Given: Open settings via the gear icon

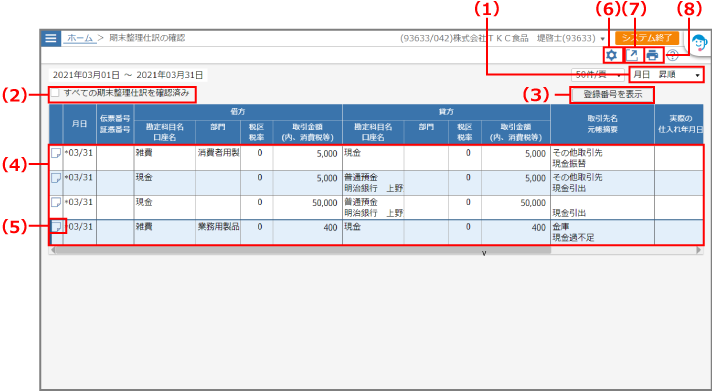Looking at the screenshot, I should (x=612, y=55).
